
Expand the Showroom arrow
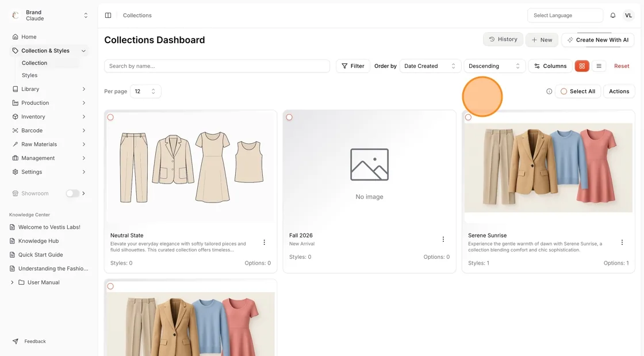[83, 193]
